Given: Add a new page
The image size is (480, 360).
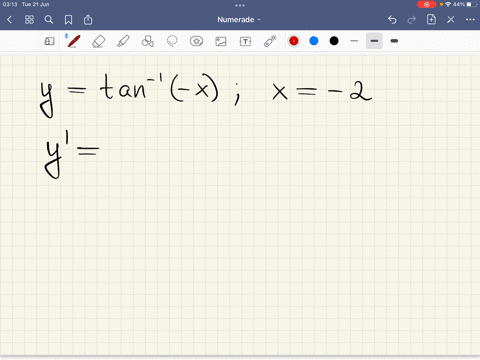Looking at the screenshot, I should click(431, 19).
